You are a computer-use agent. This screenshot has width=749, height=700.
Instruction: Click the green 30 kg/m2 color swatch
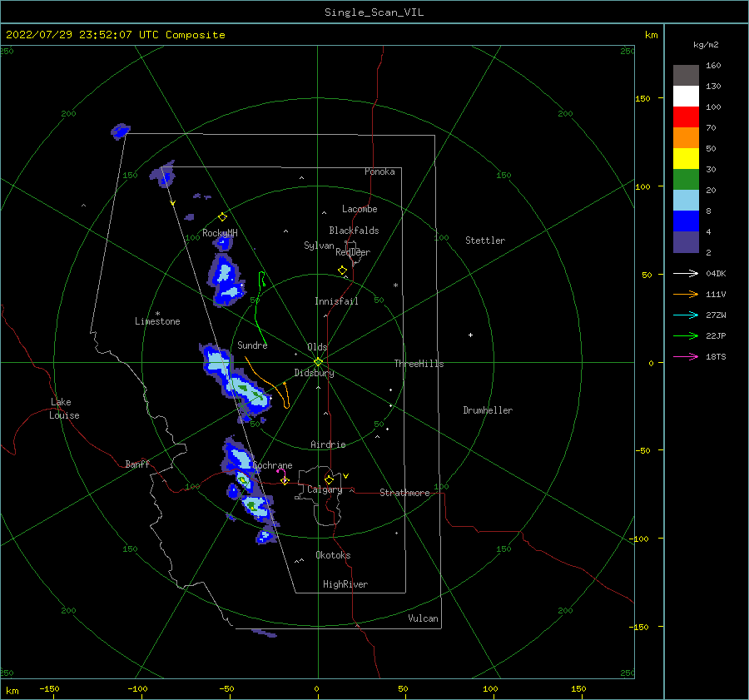click(686, 179)
